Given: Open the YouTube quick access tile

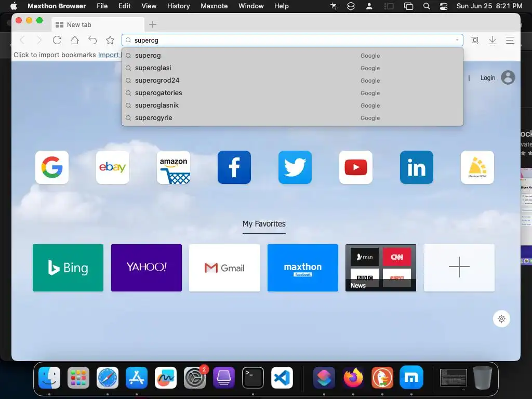Looking at the screenshot, I should pos(355,167).
